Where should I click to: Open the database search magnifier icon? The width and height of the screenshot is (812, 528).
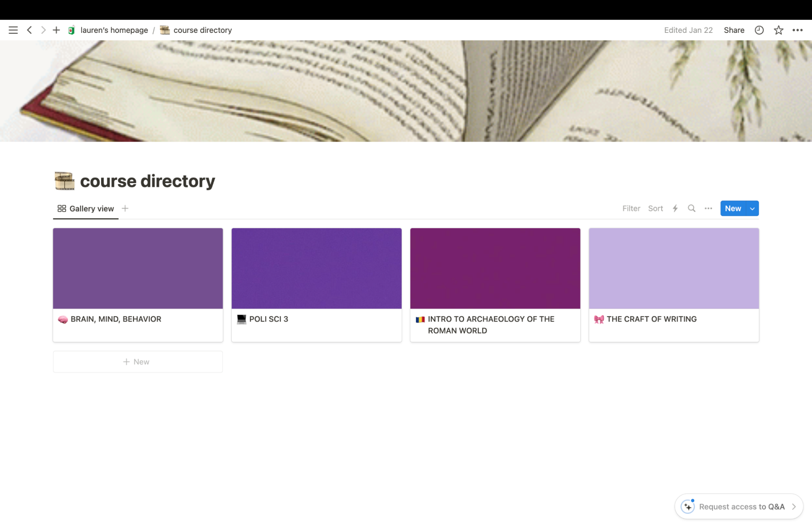(x=691, y=208)
